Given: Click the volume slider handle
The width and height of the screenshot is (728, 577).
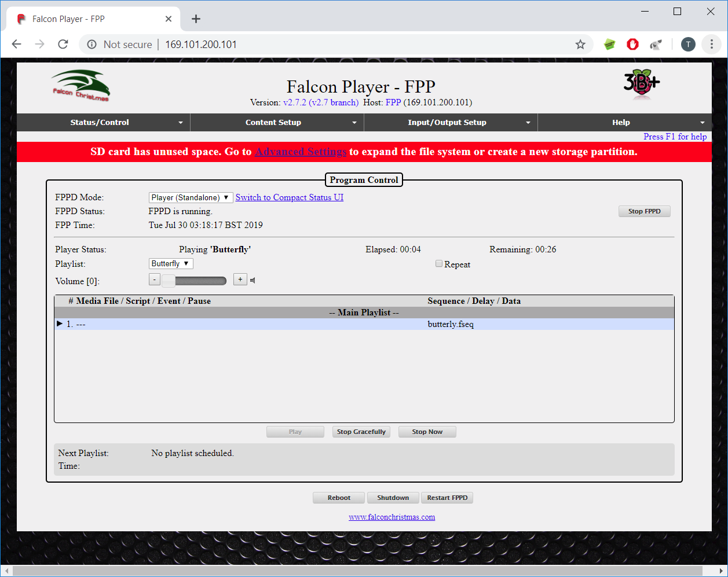Looking at the screenshot, I should pos(169,281).
